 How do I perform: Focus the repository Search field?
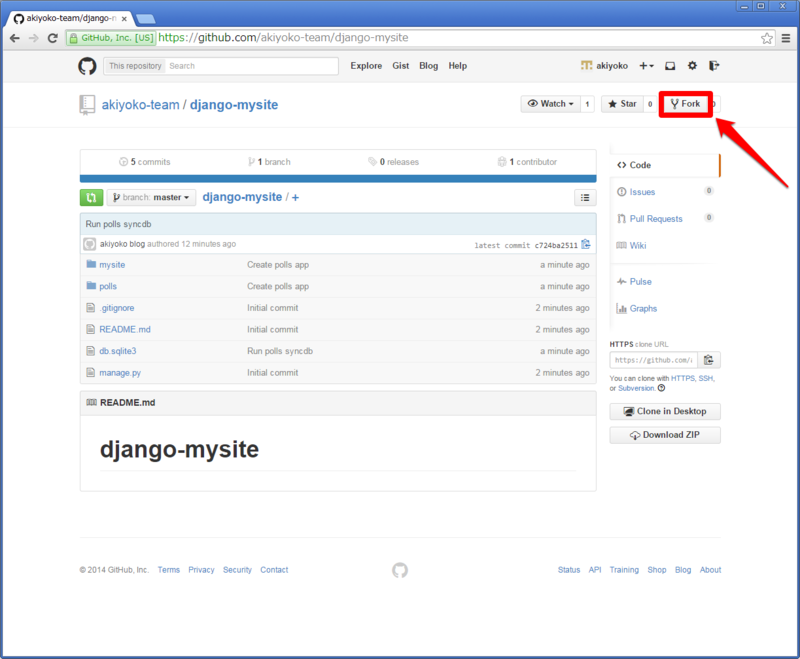[x=251, y=66]
